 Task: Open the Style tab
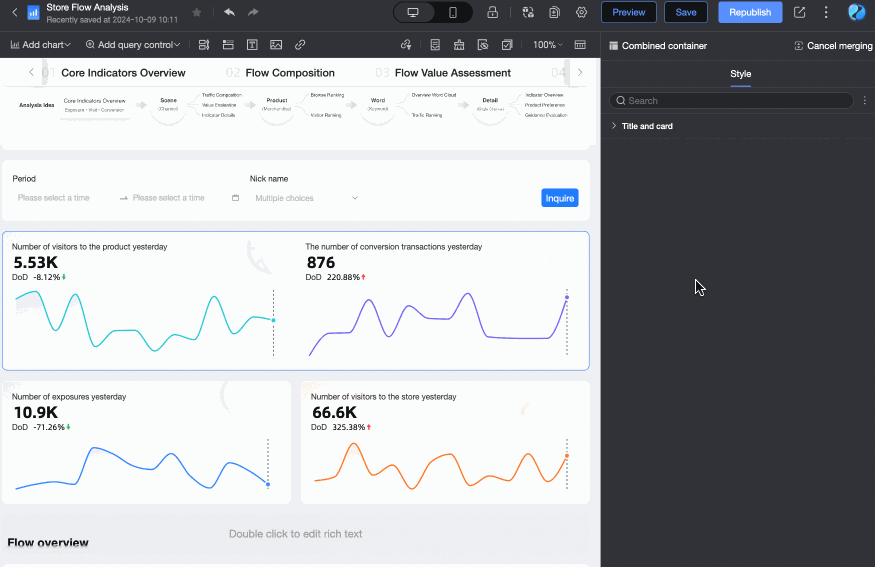740,74
